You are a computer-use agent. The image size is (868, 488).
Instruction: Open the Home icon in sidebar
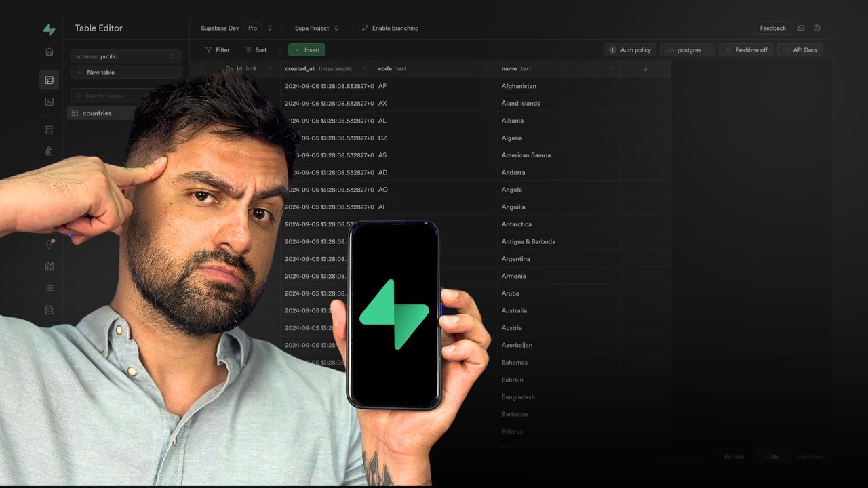coord(49,52)
